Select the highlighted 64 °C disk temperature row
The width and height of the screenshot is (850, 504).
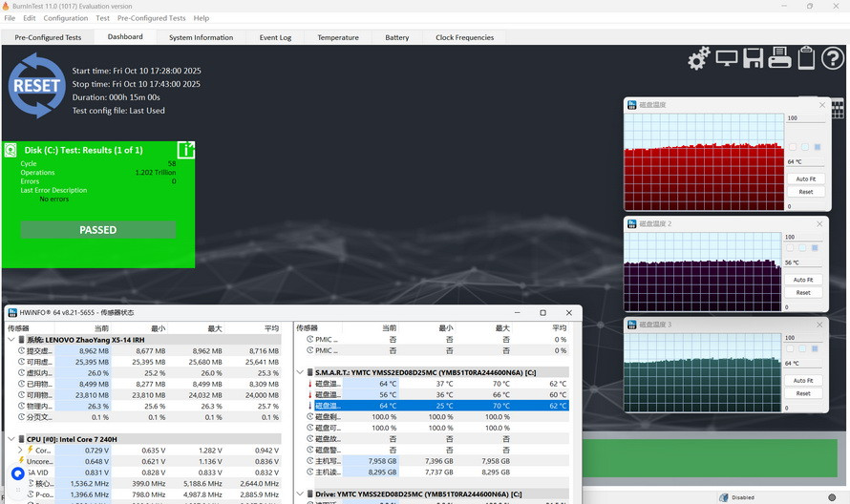[x=432, y=406]
